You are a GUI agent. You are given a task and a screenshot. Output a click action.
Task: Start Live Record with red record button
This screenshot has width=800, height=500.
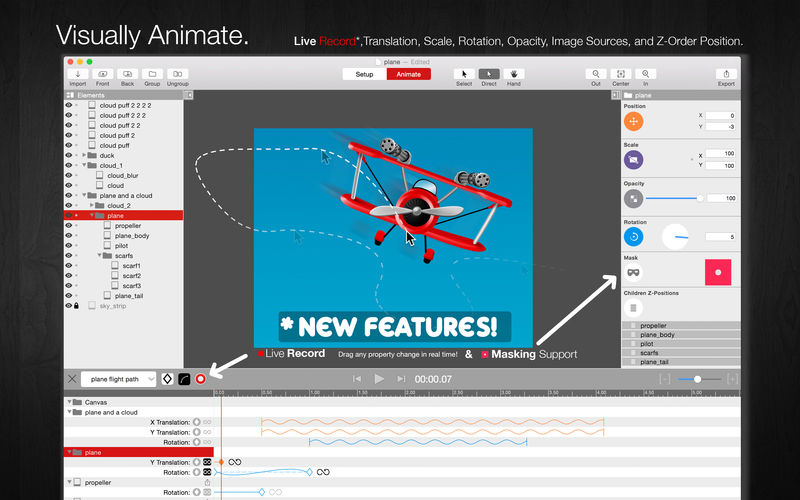coord(201,379)
